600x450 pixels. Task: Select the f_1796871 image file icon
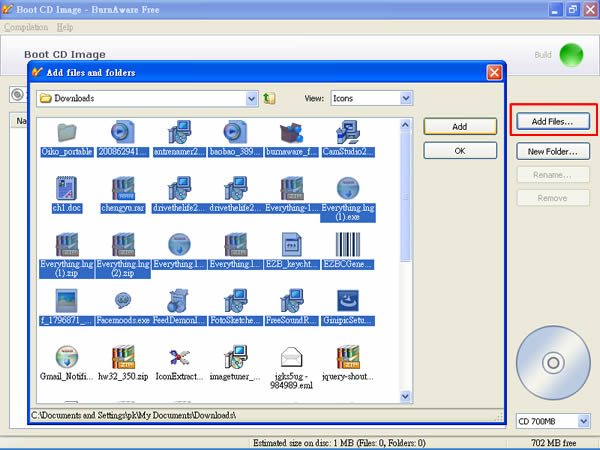click(67, 301)
